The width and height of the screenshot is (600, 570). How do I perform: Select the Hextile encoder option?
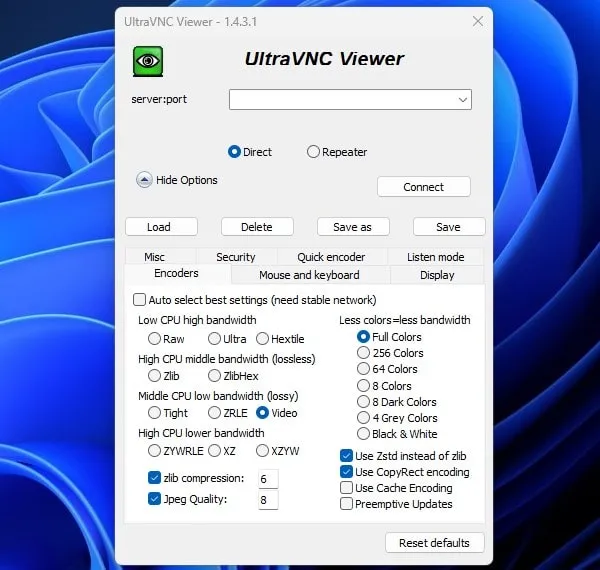coord(262,339)
